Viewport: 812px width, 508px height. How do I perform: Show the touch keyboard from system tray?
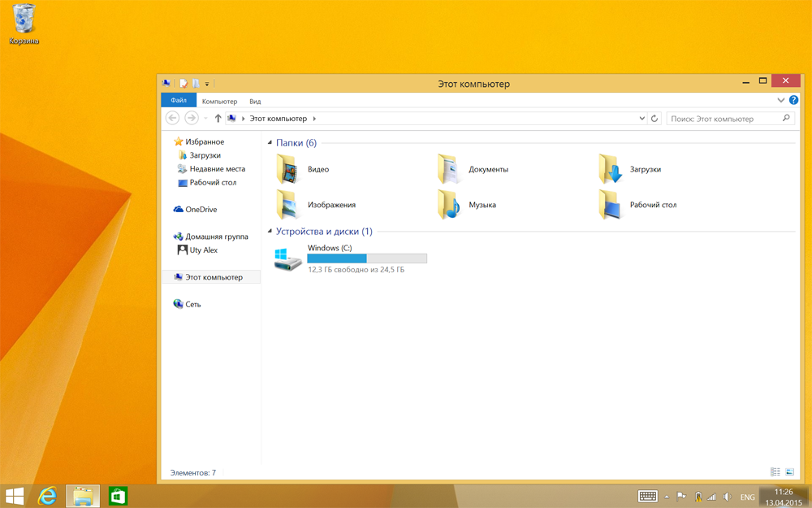647,497
